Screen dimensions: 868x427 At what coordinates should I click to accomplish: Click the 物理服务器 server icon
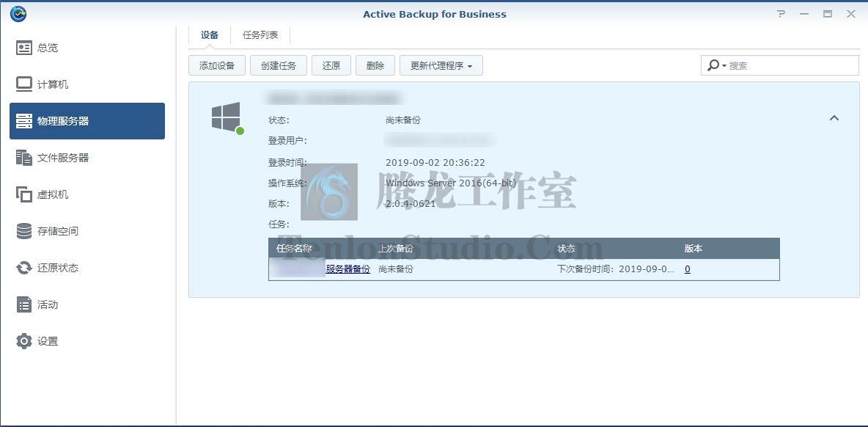pyautogui.click(x=23, y=121)
